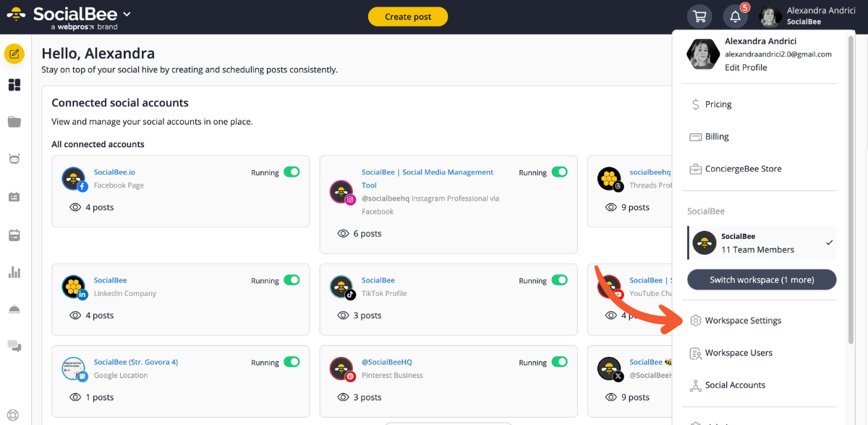Open the dashboard grid icon in sidebar
The width and height of the screenshot is (868, 425).
point(14,85)
